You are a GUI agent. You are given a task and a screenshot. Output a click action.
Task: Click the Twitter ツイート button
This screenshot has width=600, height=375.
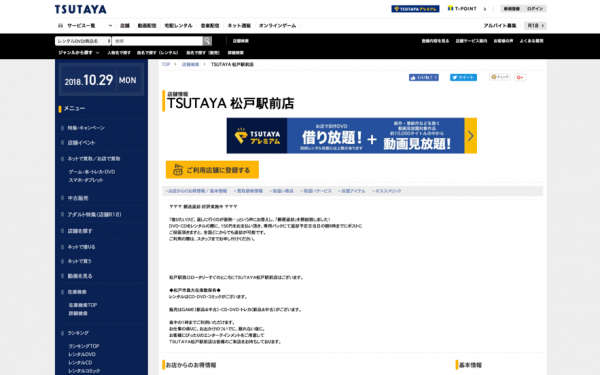(x=463, y=77)
